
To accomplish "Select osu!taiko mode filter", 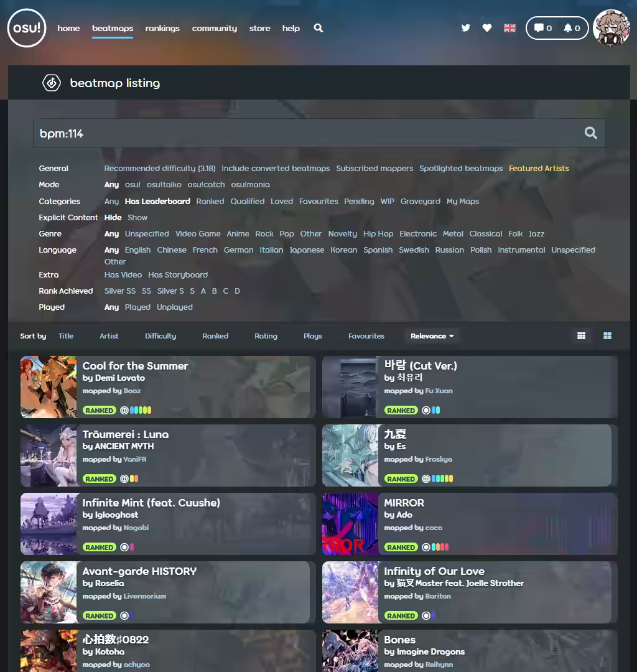I will click(164, 185).
